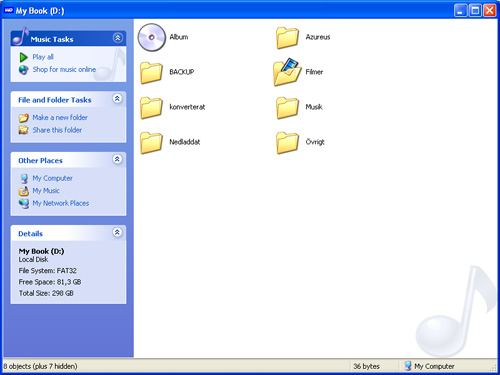Open Shop for music online link
The width and height of the screenshot is (500, 375).
coord(64,69)
